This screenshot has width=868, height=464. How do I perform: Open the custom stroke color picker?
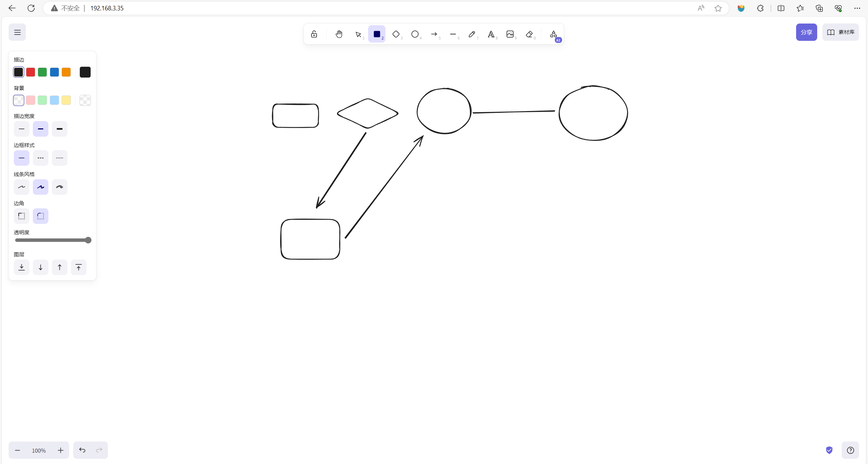pyautogui.click(x=85, y=72)
